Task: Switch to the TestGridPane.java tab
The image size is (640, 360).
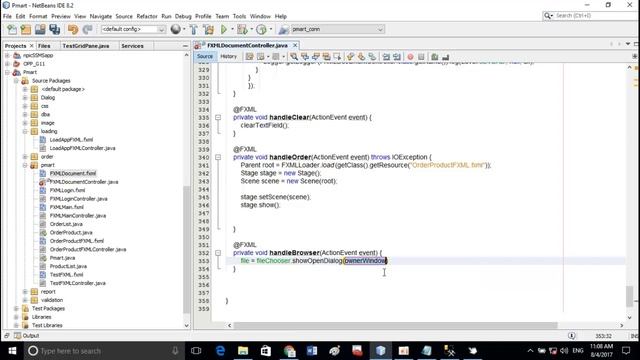Action: point(86,46)
